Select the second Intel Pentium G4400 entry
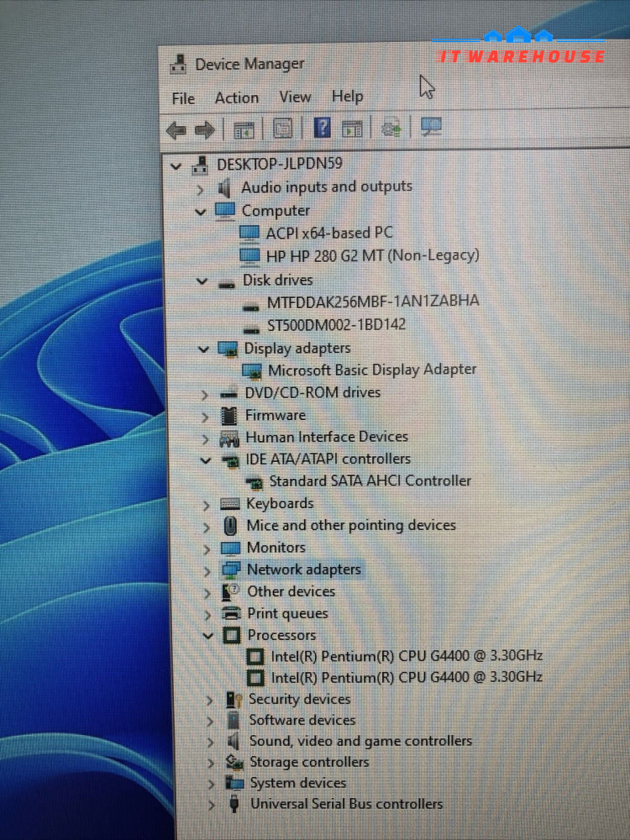This screenshot has height=840, width=630. point(407,677)
